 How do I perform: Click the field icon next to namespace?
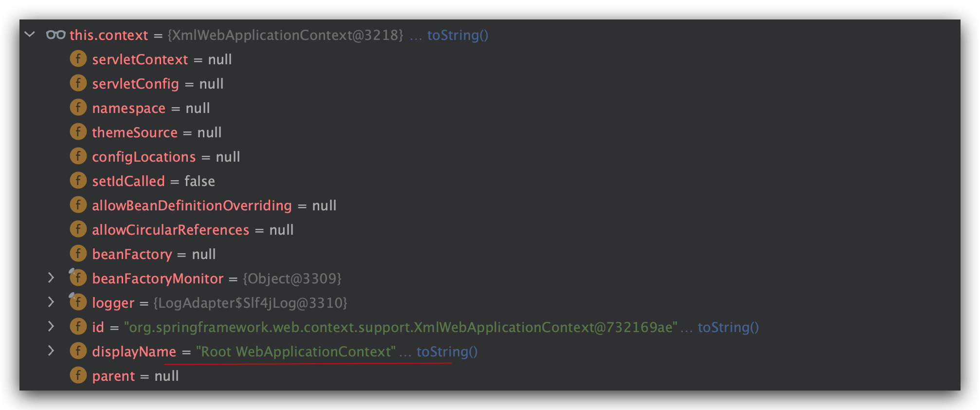78,108
